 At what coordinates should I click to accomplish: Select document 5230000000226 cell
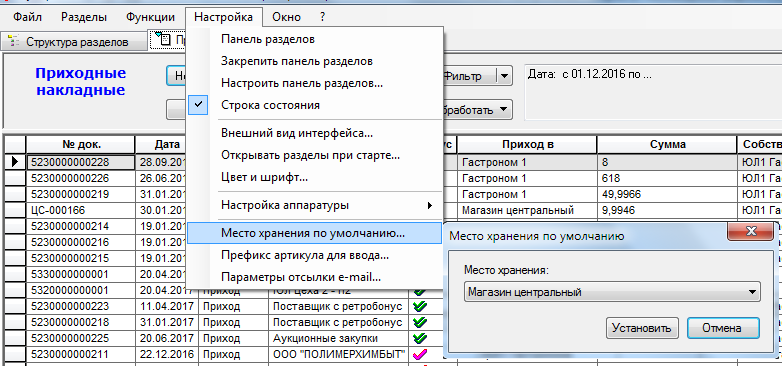(x=81, y=178)
